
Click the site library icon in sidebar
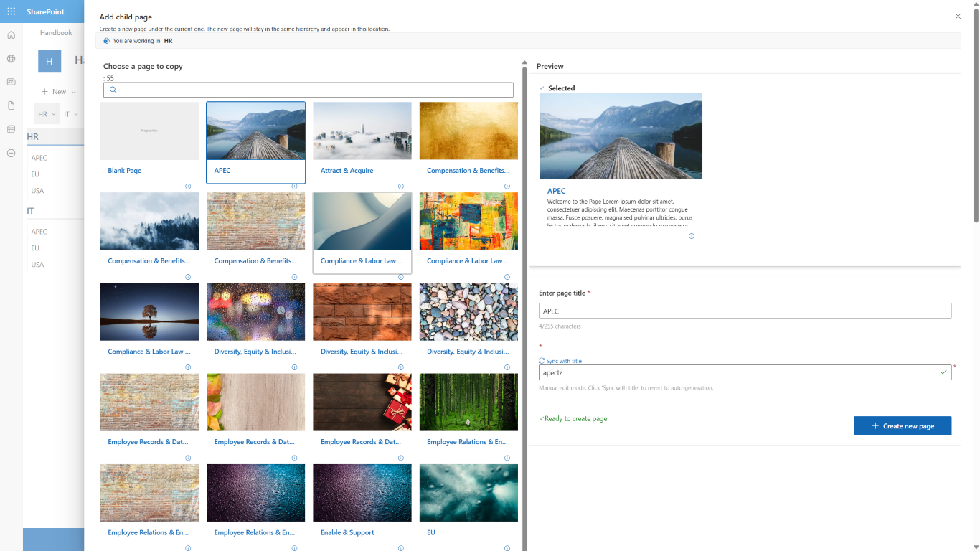(11, 128)
